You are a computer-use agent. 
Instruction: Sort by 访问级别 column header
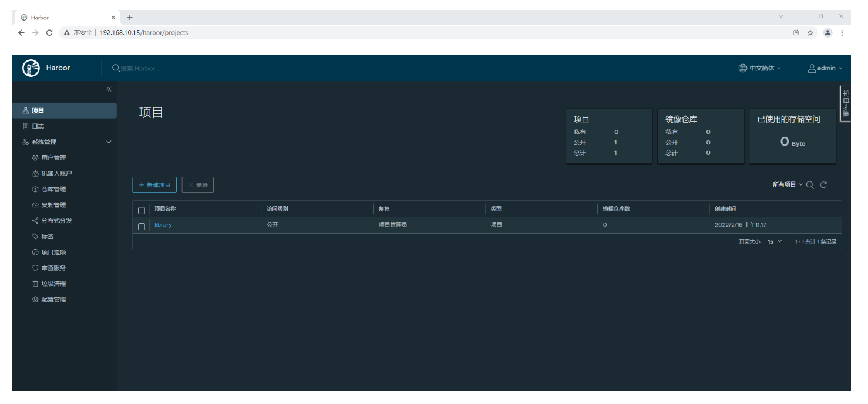pos(277,209)
